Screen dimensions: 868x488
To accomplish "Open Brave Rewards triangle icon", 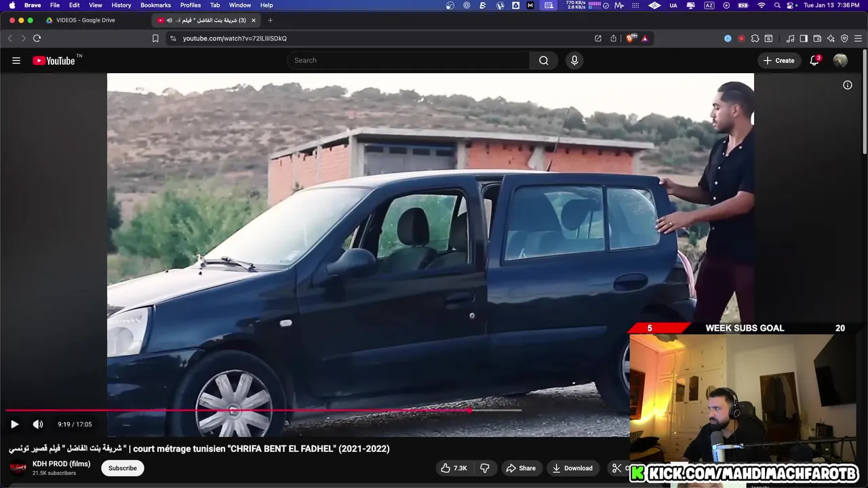I will tap(645, 39).
